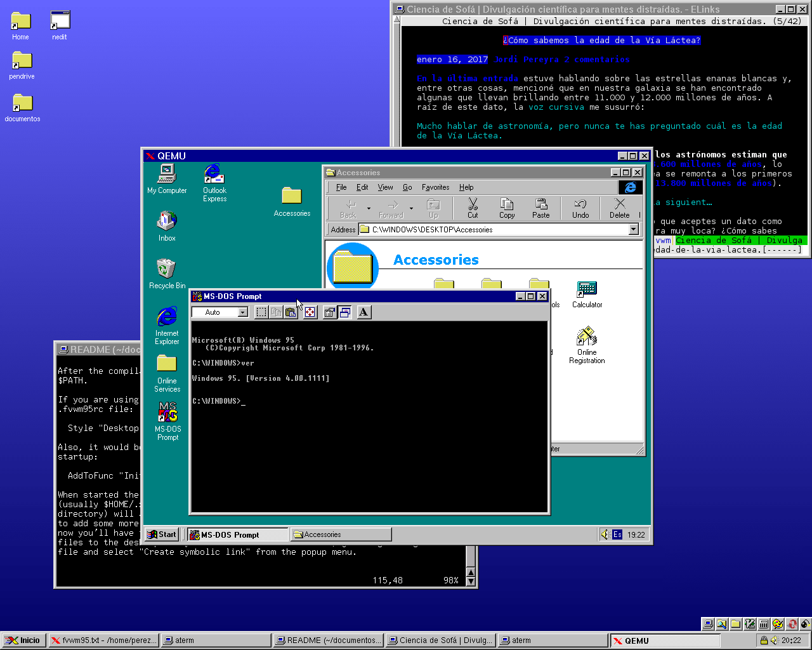Screen dimensions: 812x650
Task: Open the Help menu in Accessories window
Action: pyautogui.click(x=466, y=187)
